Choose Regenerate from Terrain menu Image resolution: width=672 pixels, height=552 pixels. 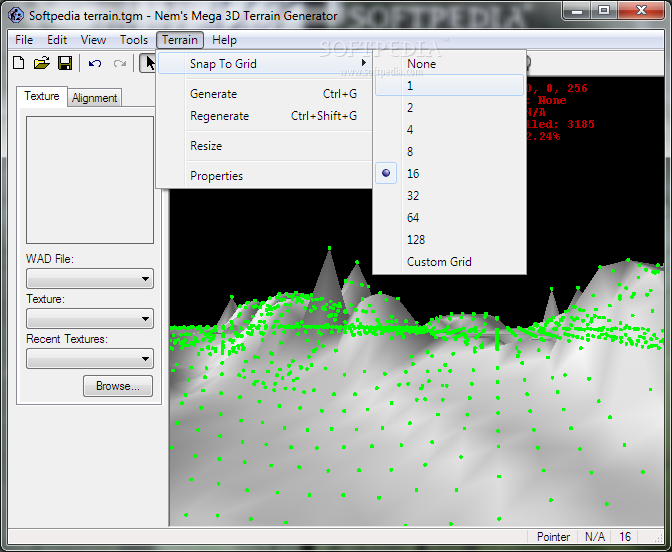tap(264, 116)
